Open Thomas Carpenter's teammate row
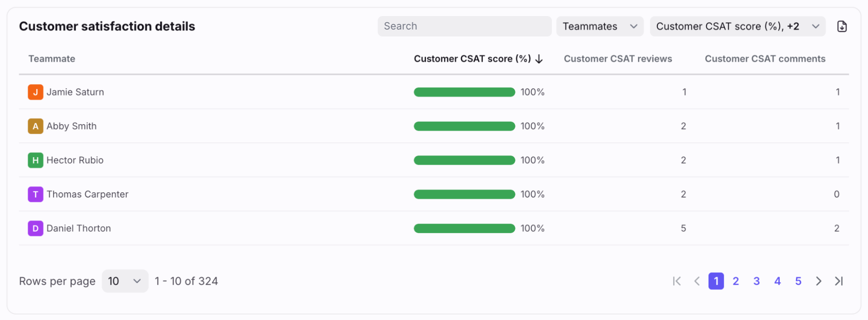 click(87, 195)
